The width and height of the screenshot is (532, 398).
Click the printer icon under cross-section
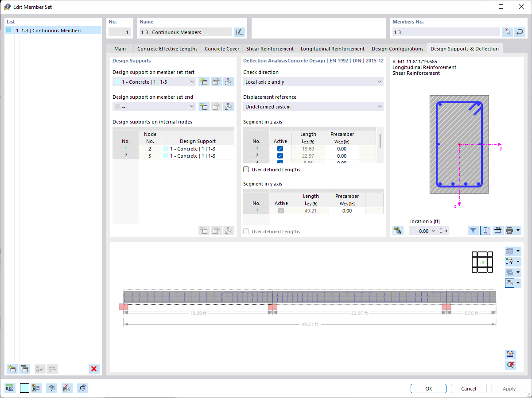coord(510,230)
